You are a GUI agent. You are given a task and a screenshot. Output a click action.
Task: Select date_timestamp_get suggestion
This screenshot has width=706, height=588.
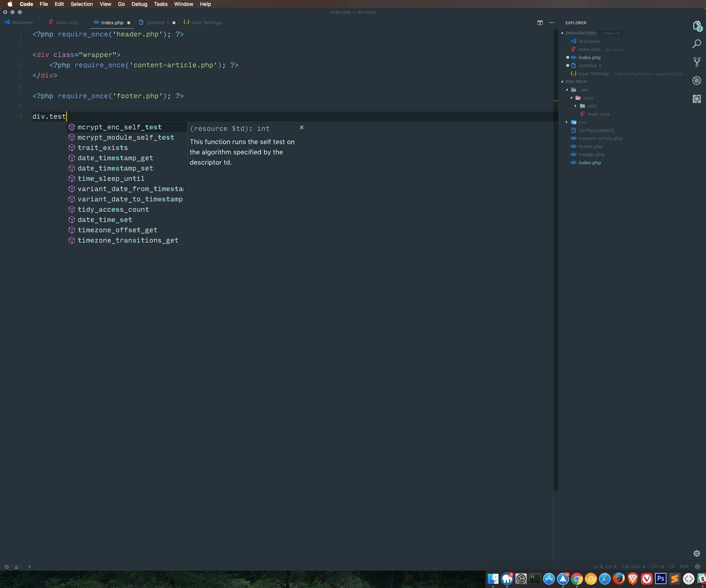[127, 158]
